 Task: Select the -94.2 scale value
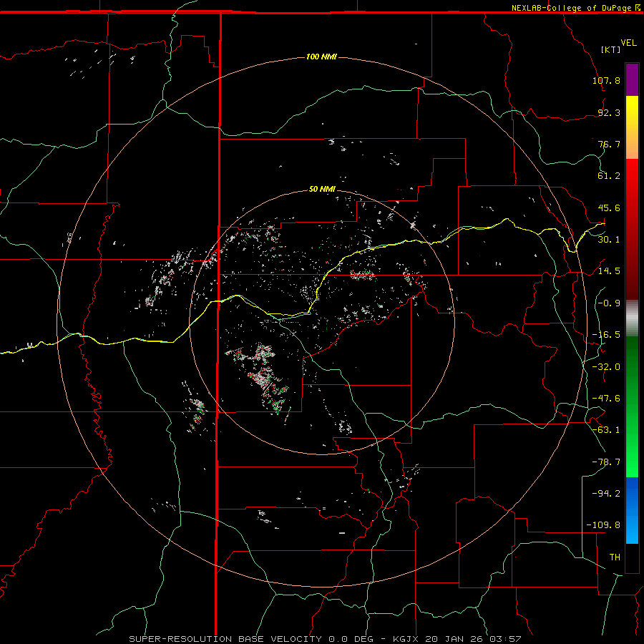[x=606, y=493]
